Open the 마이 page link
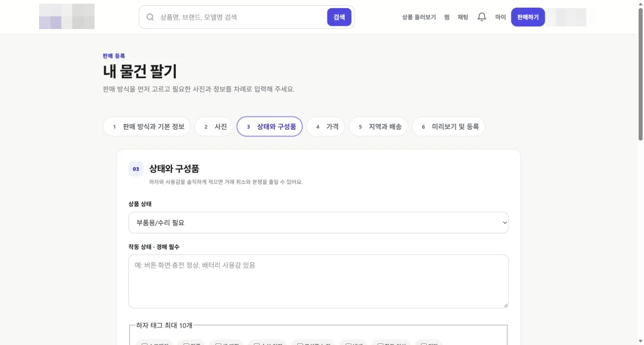This screenshot has width=644, height=345. pyautogui.click(x=500, y=17)
